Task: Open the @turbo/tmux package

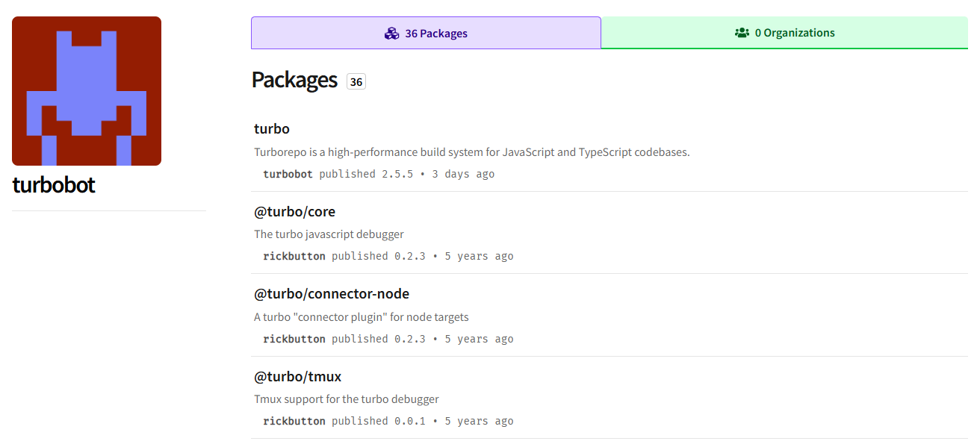Action: point(297,377)
